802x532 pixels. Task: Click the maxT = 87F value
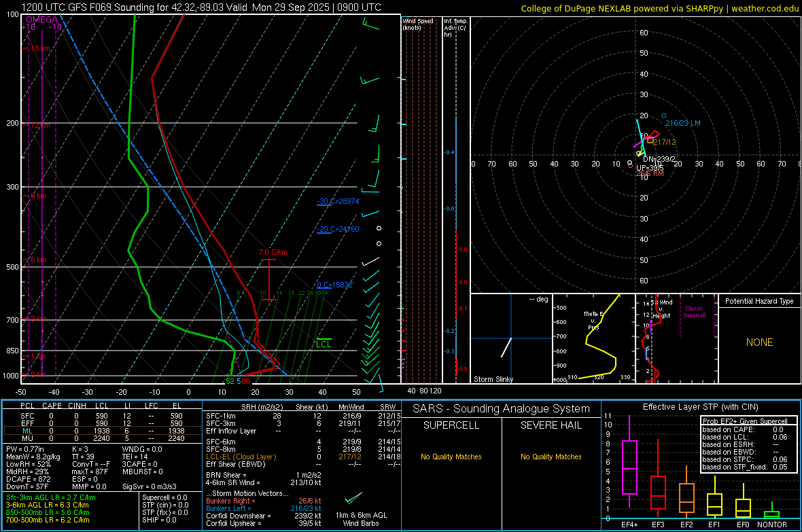pos(90,472)
